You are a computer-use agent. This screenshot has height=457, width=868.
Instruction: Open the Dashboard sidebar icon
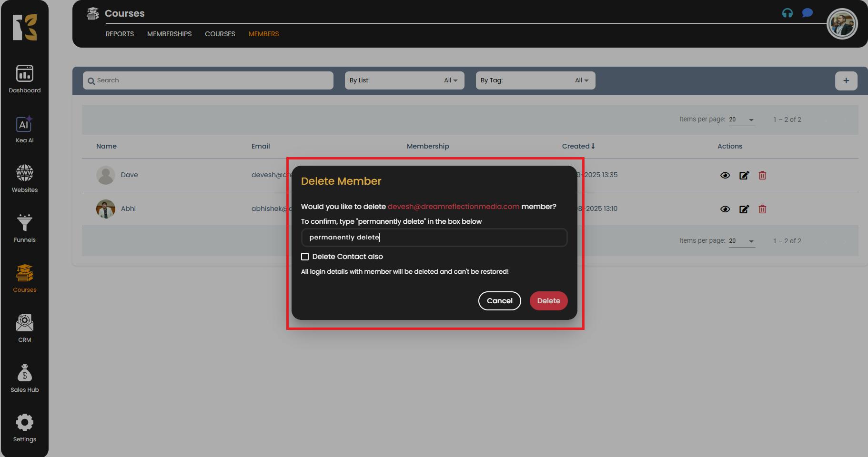coord(24,79)
